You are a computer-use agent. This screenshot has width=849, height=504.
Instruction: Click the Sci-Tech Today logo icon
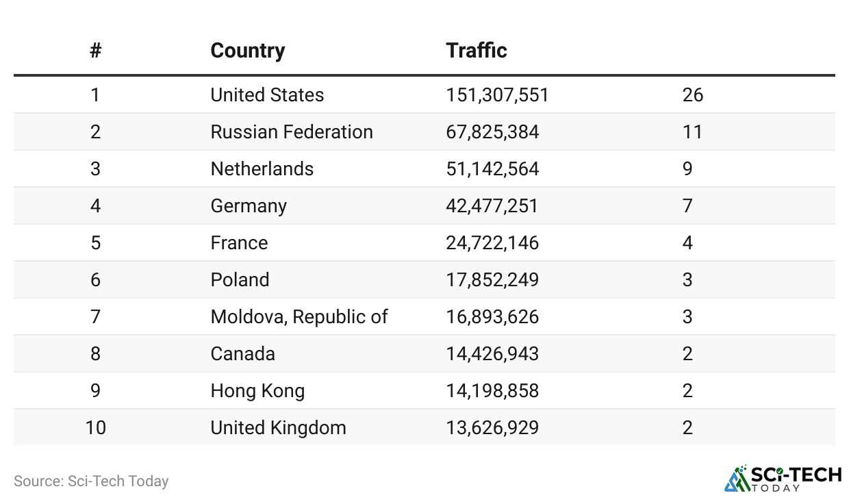click(x=737, y=478)
